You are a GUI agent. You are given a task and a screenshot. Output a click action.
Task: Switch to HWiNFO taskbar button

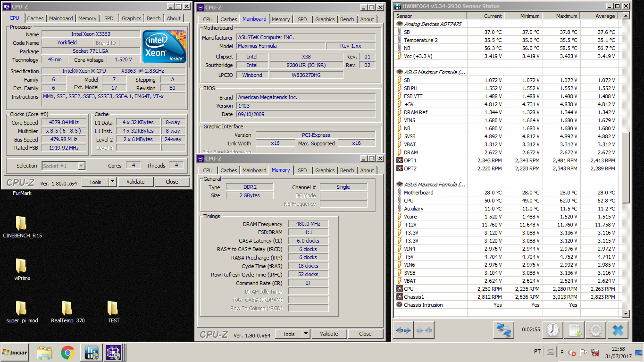91,353
